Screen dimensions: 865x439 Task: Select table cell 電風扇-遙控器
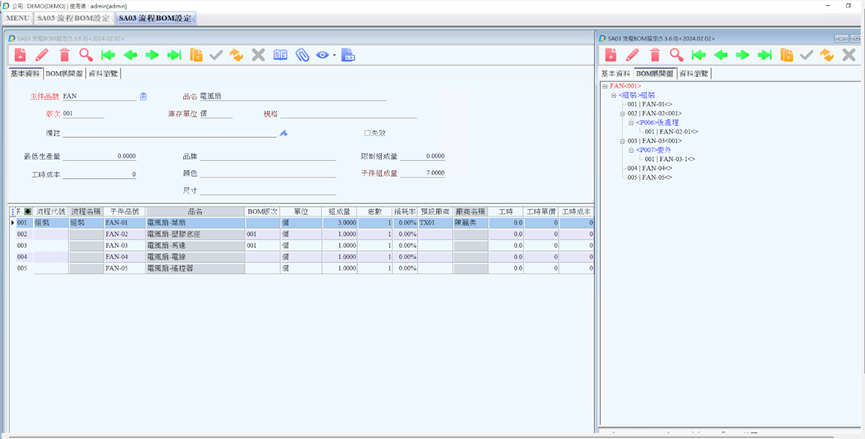pyautogui.click(x=195, y=268)
